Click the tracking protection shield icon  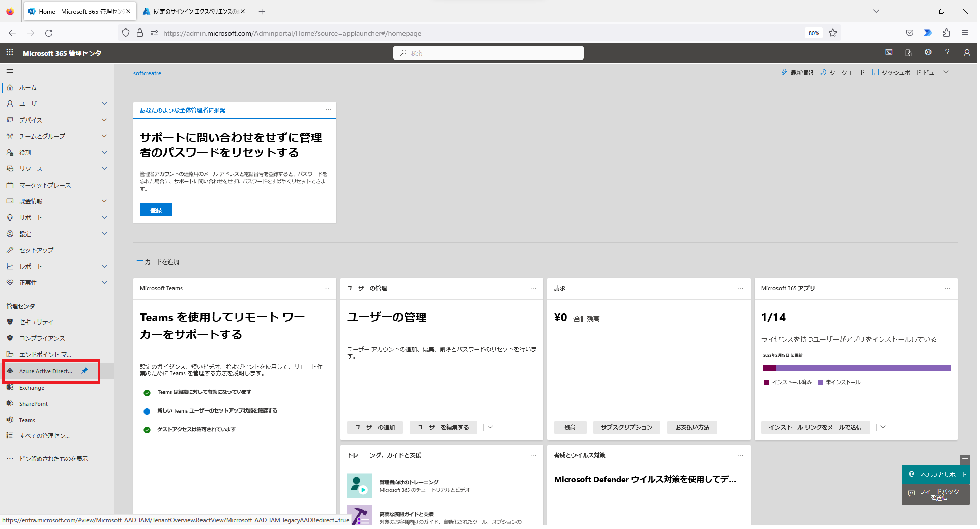coord(126,33)
